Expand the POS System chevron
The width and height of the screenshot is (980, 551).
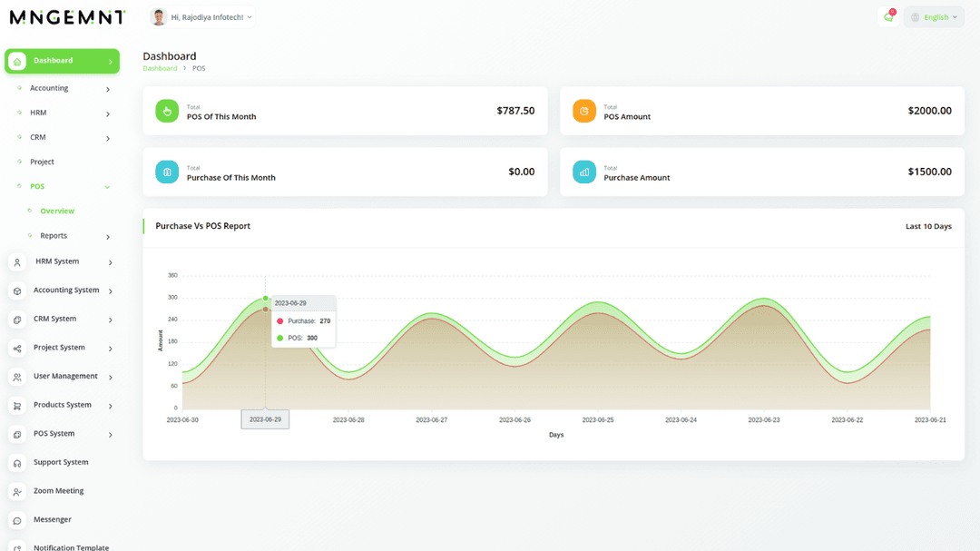coord(110,435)
